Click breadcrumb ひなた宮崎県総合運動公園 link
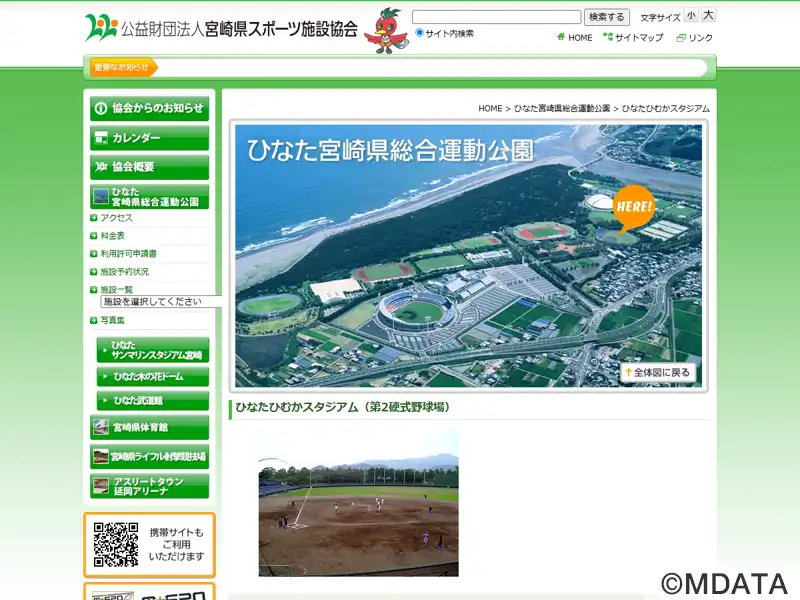 click(562, 108)
